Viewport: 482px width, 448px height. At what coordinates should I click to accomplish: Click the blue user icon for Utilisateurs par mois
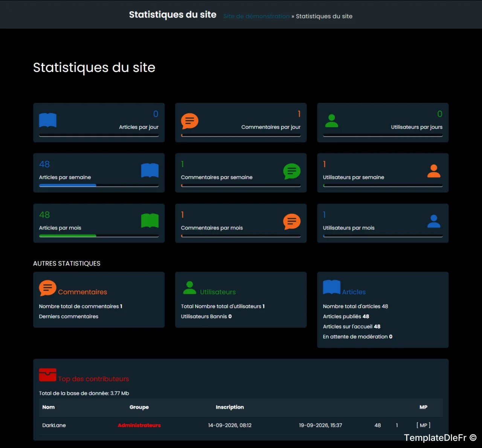(x=434, y=221)
